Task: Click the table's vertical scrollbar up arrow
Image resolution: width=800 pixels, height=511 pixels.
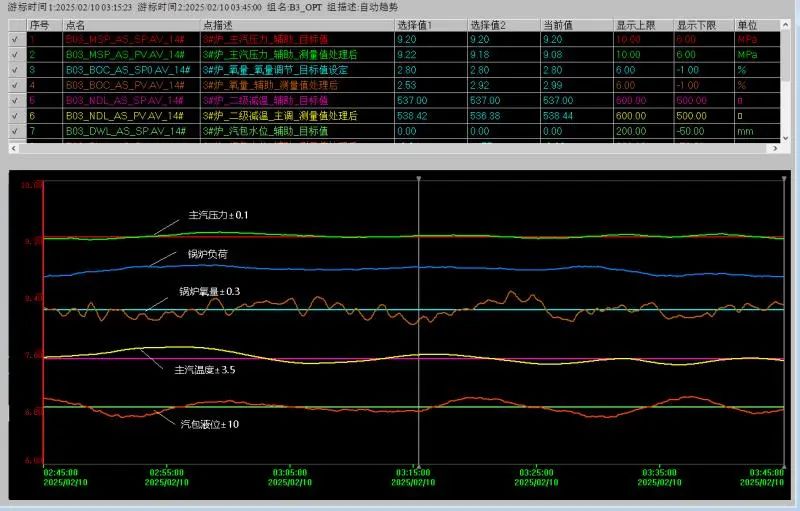Action: 786,24
